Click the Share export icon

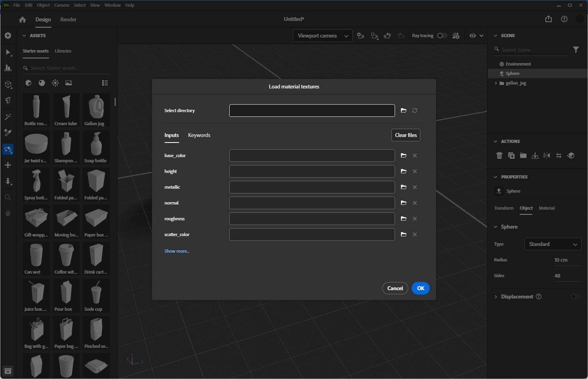[549, 19]
